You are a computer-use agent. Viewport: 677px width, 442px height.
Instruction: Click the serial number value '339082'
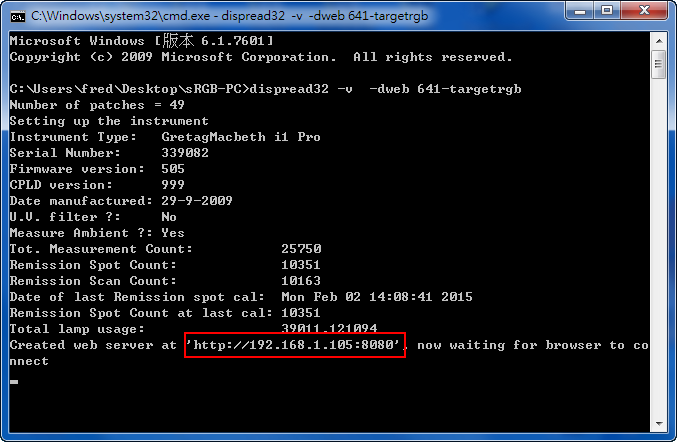coord(185,153)
